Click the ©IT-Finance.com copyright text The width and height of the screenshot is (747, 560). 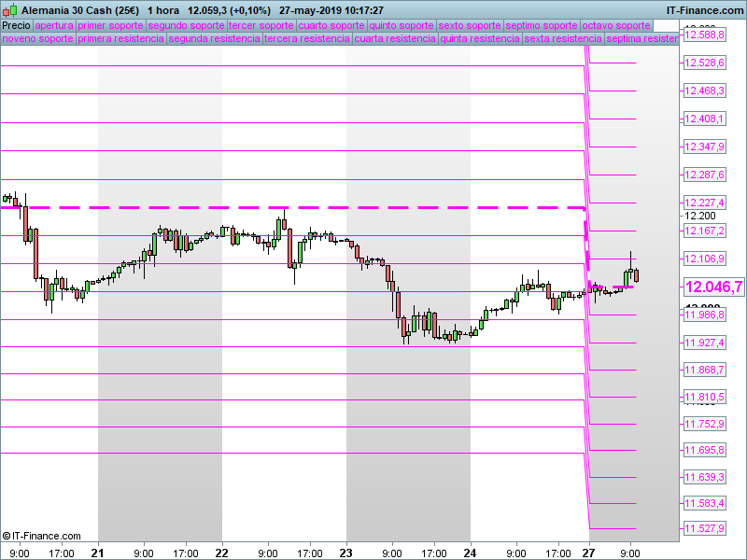41,536
